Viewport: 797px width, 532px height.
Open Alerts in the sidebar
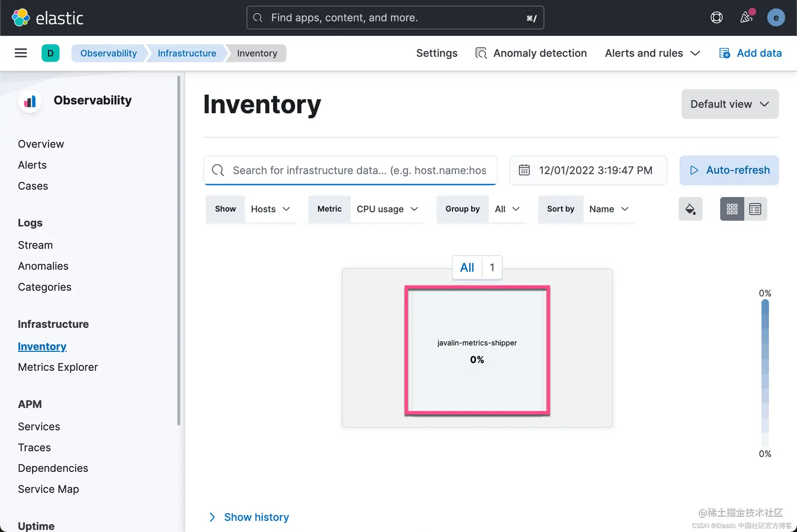click(x=32, y=165)
